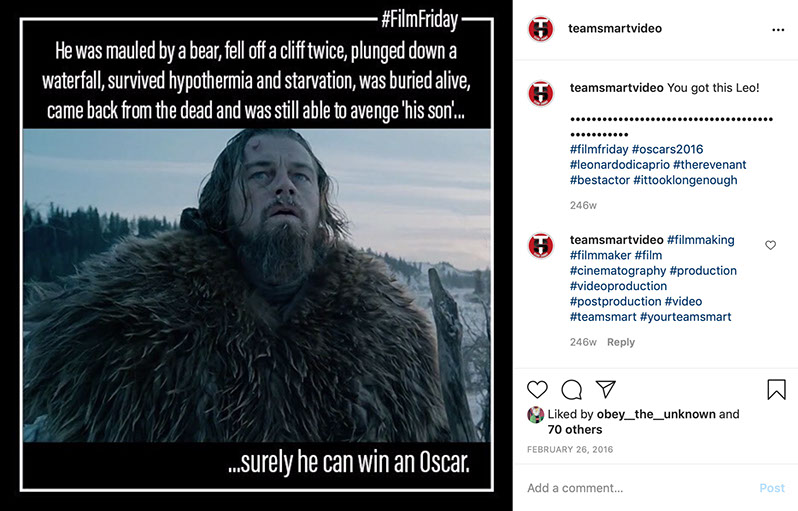Viewport: 798px width, 511px height.
Task: Click the teamsmartvideo avatar beside the second comment
Action: click(541, 246)
